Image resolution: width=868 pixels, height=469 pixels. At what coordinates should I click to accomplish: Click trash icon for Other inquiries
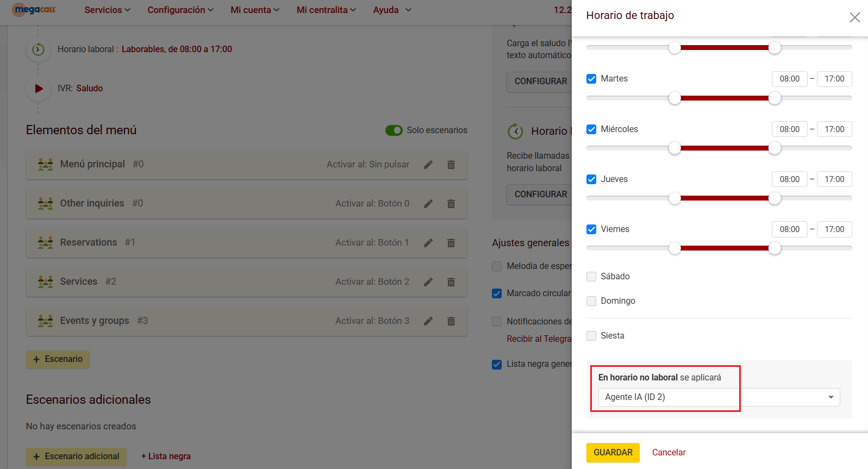(451, 204)
